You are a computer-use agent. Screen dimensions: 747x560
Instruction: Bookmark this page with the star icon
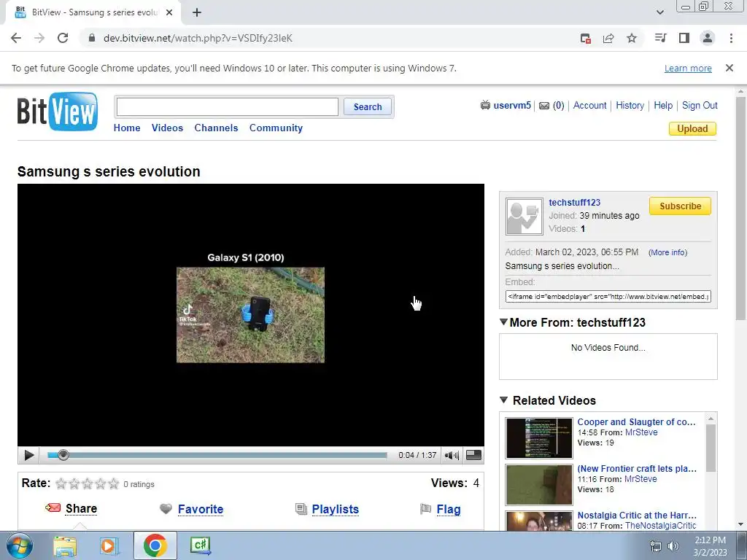632,38
